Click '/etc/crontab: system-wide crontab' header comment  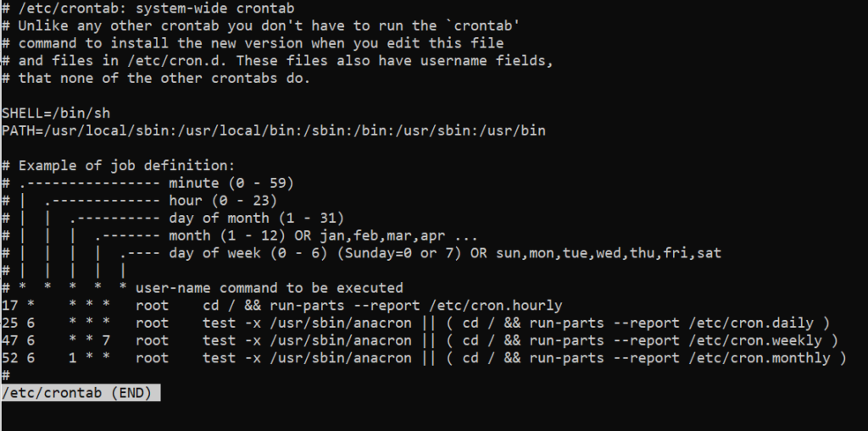[156, 8]
